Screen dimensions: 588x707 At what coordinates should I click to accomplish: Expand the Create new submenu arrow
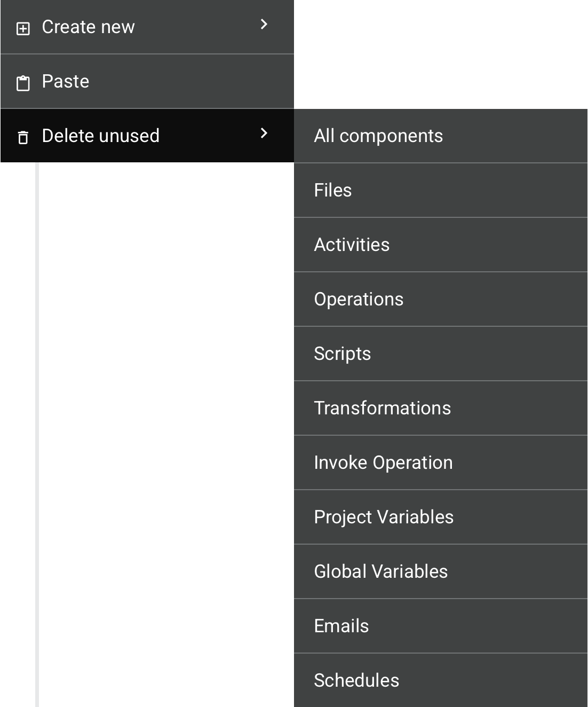tap(264, 24)
